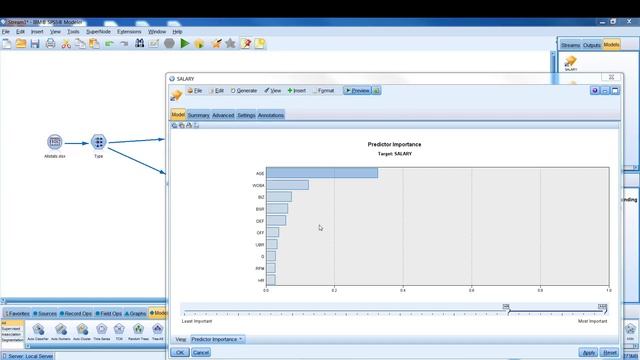Create a new stream with the blank page icon

(x=7, y=43)
